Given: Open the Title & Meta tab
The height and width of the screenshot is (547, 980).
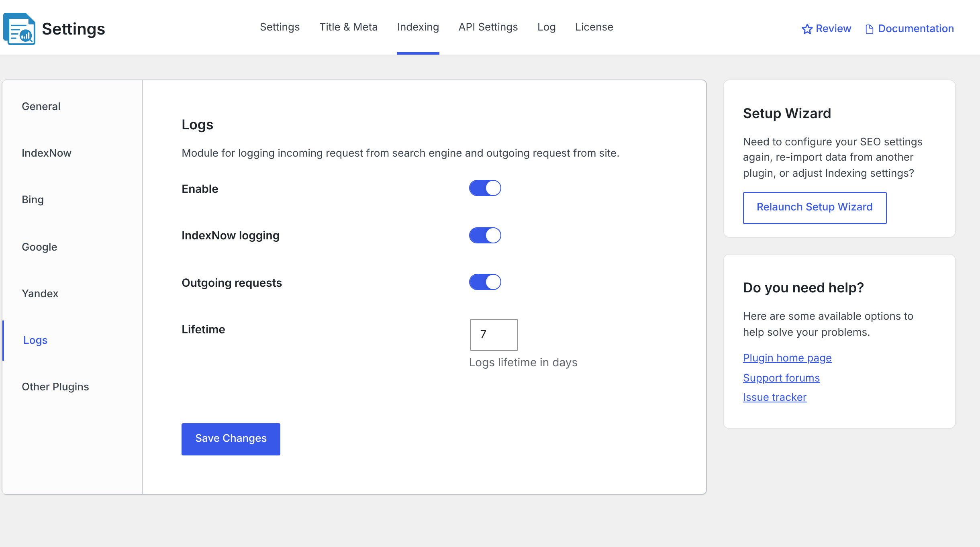Looking at the screenshot, I should [348, 27].
